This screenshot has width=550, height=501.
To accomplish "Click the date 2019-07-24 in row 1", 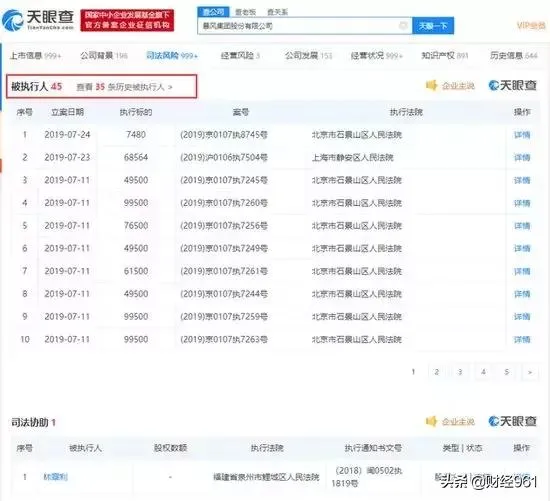I will pos(67,135).
